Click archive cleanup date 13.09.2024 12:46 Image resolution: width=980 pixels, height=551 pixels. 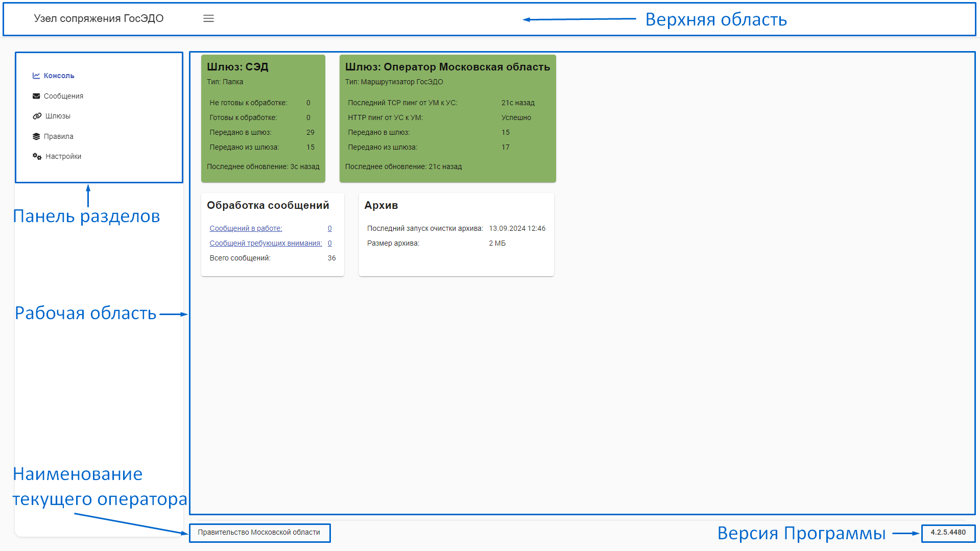tap(517, 228)
